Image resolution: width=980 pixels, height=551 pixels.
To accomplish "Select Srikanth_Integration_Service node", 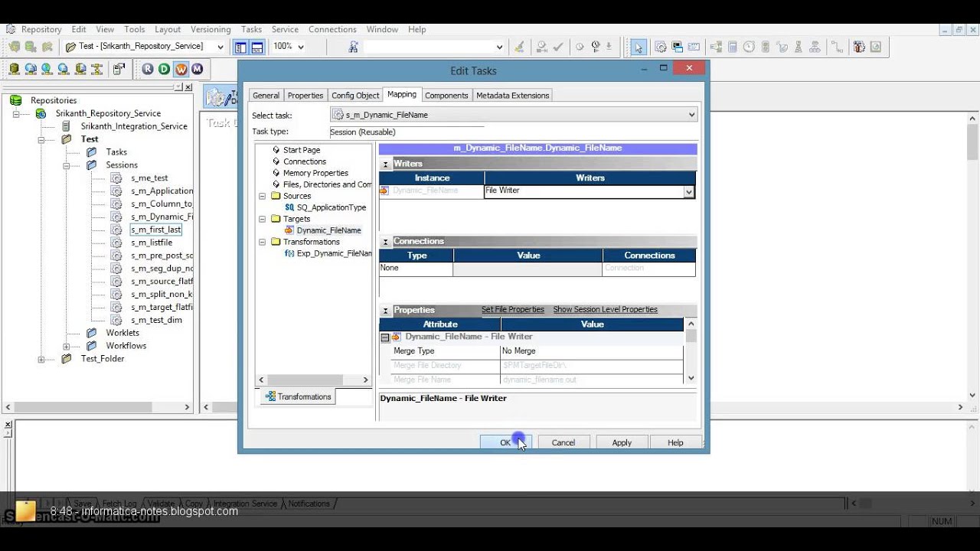I will 134,126.
